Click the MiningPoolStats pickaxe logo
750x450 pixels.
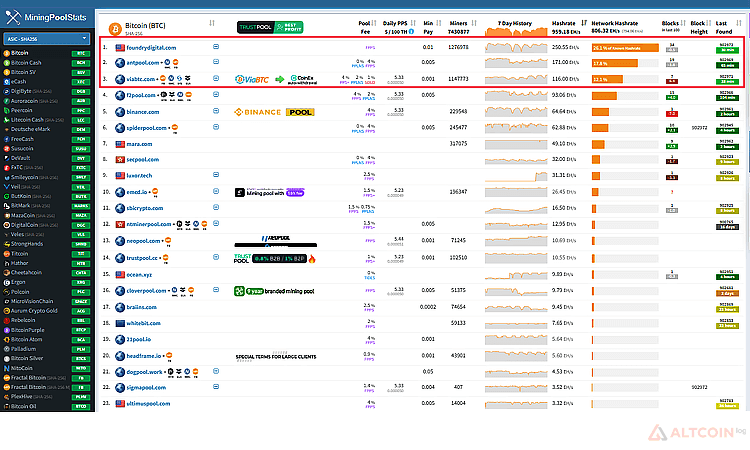tap(13, 18)
